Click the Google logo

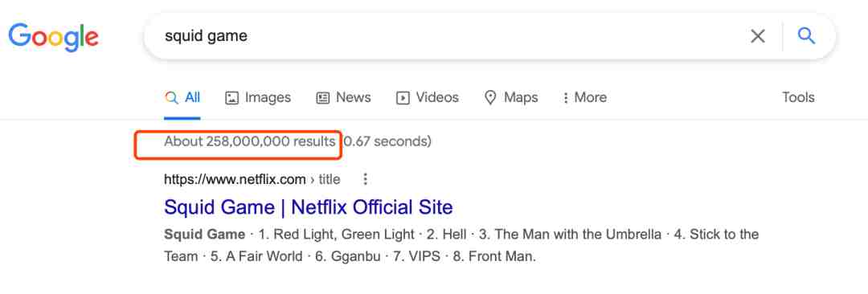(x=54, y=37)
